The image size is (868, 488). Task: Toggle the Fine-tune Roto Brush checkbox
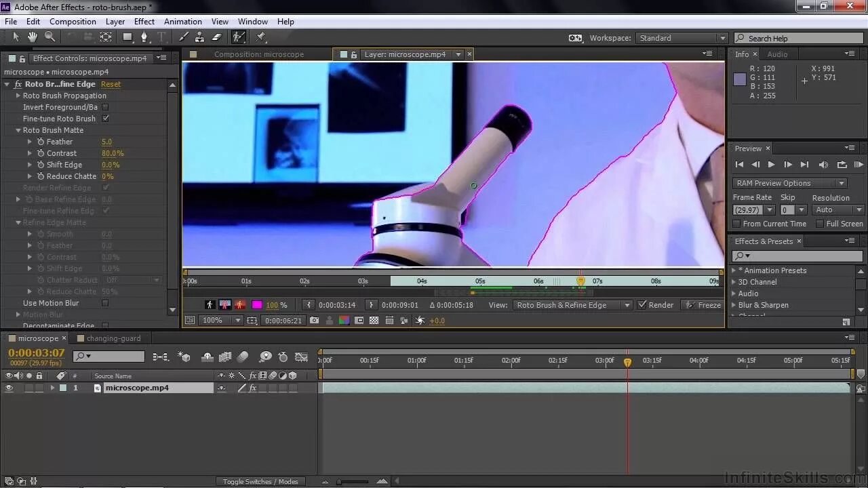pyautogui.click(x=105, y=118)
